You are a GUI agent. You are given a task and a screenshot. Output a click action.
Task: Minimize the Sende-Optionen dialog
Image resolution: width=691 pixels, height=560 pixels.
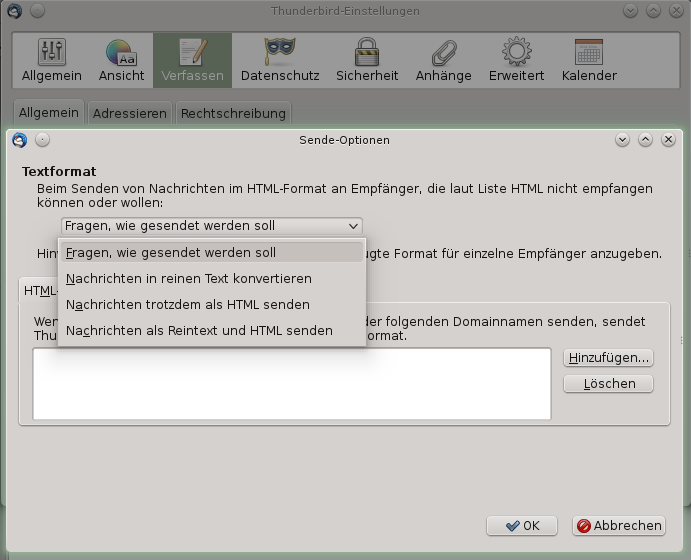[622, 140]
